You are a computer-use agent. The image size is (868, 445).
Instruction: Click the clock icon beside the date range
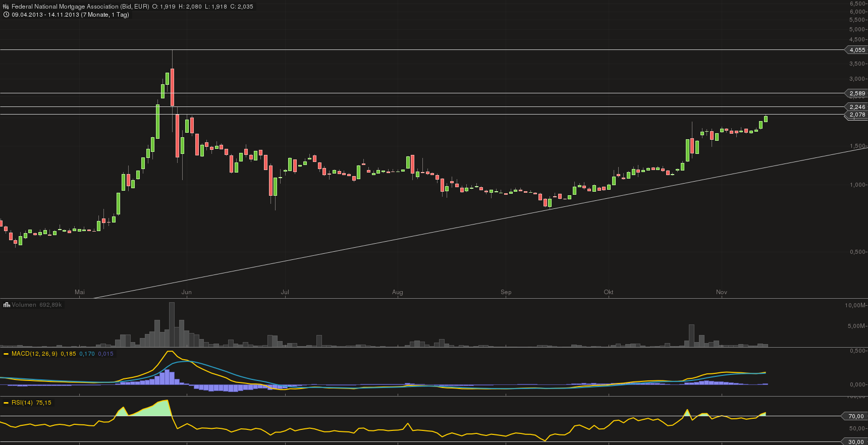[6, 15]
